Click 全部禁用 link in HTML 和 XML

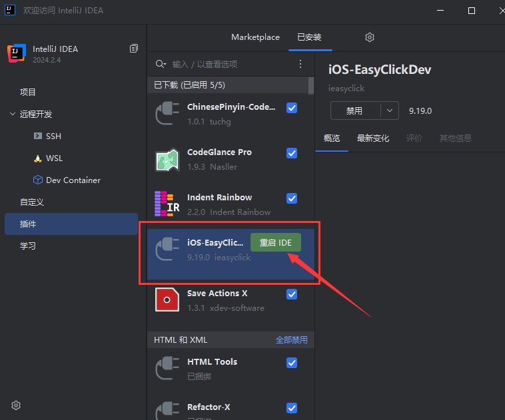point(292,339)
